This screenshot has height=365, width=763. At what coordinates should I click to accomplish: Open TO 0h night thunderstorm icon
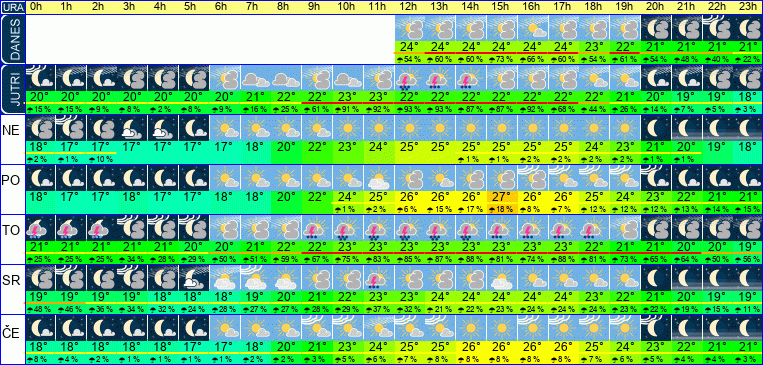coord(40,228)
